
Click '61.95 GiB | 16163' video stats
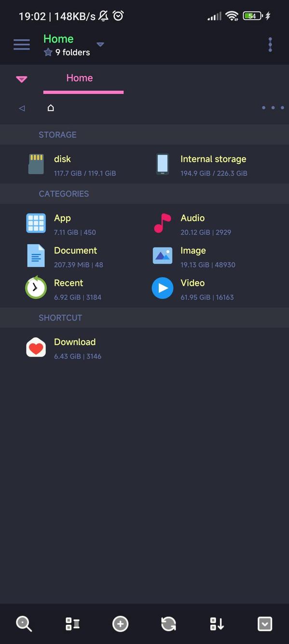207,297
